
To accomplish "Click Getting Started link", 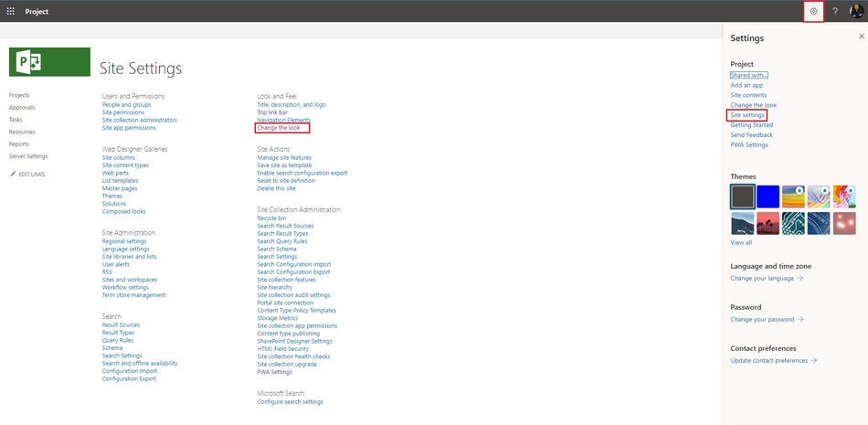I will click(752, 125).
